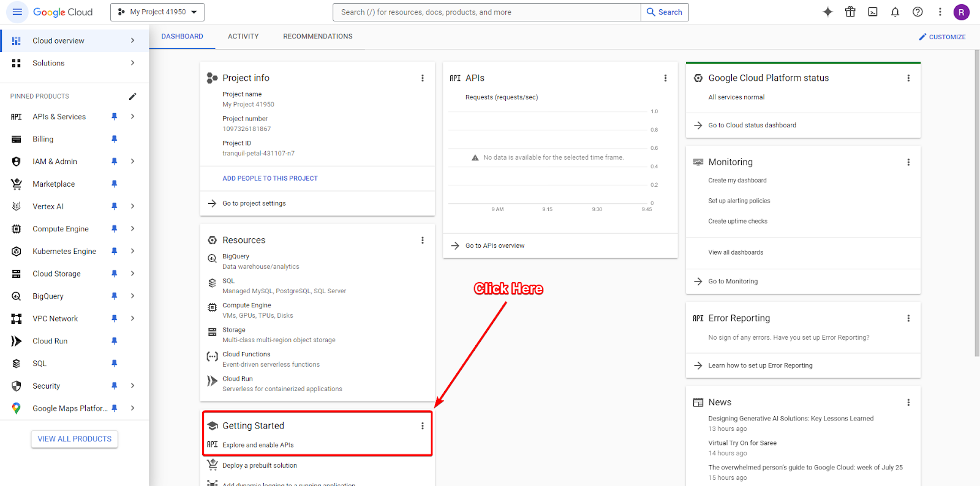Select the DASHBOARD tab
Viewport: 980px width, 486px height.
coord(183,37)
